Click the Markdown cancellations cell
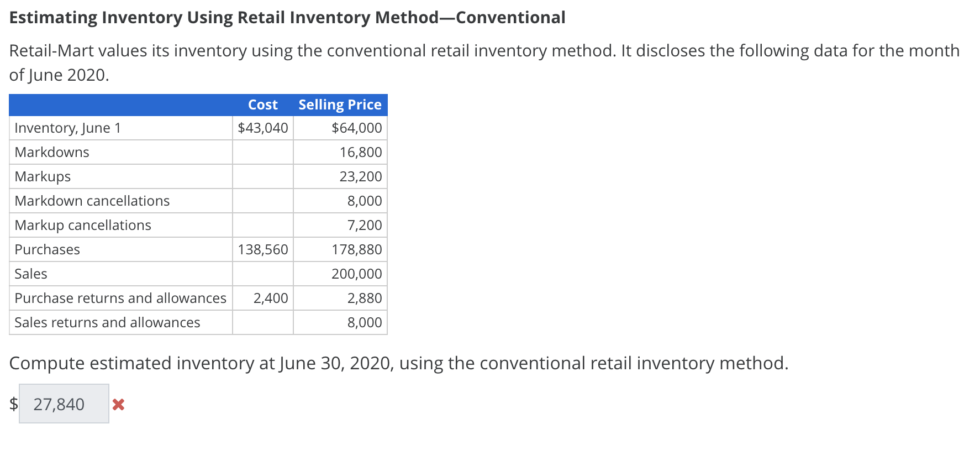 click(92, 201)
